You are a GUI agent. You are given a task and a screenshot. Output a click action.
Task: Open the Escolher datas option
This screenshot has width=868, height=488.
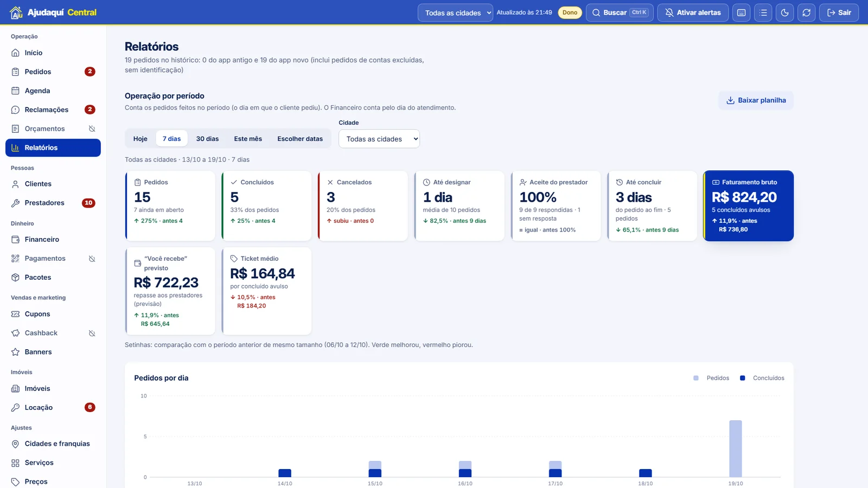tap(300, 139)
